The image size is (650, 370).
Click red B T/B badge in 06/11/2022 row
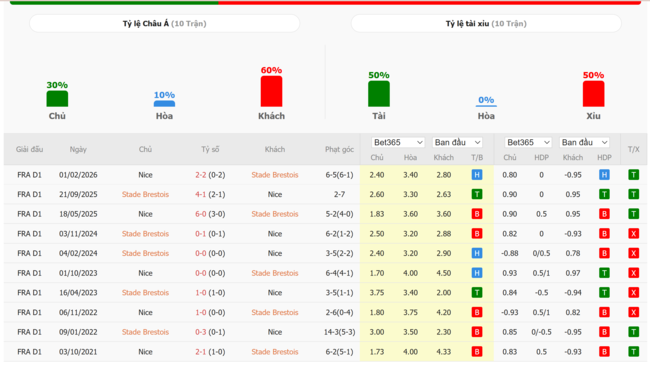pos(477,312)
